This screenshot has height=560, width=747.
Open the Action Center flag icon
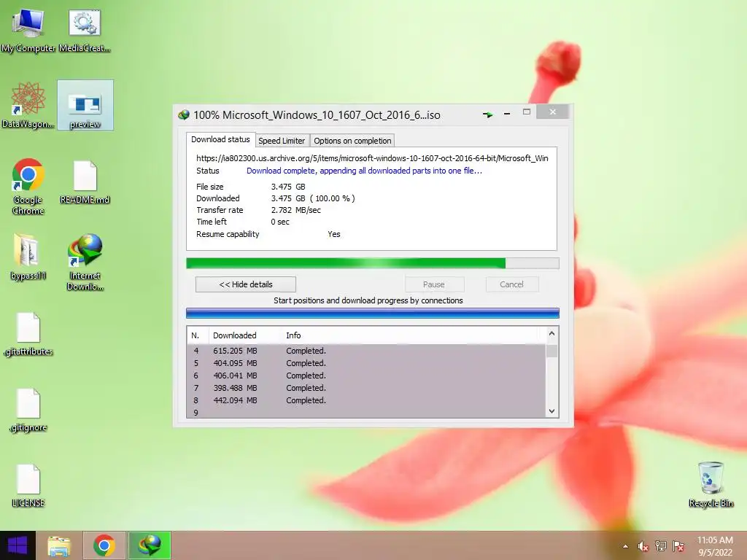click(x=678, y=546)
